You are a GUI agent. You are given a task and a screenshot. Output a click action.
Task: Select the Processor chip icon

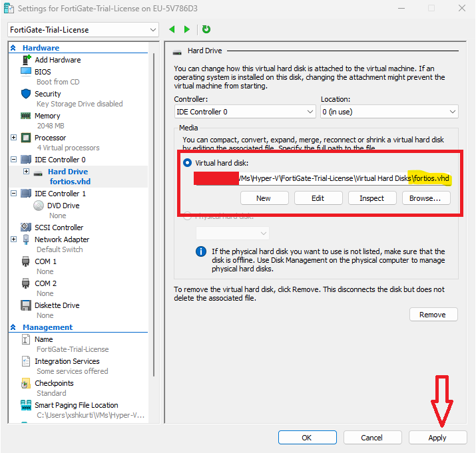tap(26, 138)
